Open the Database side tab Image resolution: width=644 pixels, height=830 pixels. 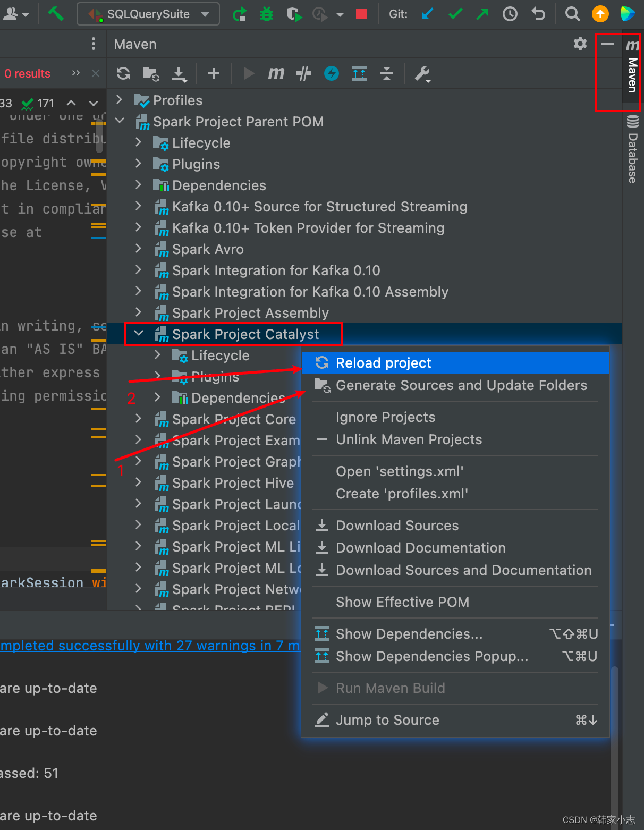coord(632,149)
